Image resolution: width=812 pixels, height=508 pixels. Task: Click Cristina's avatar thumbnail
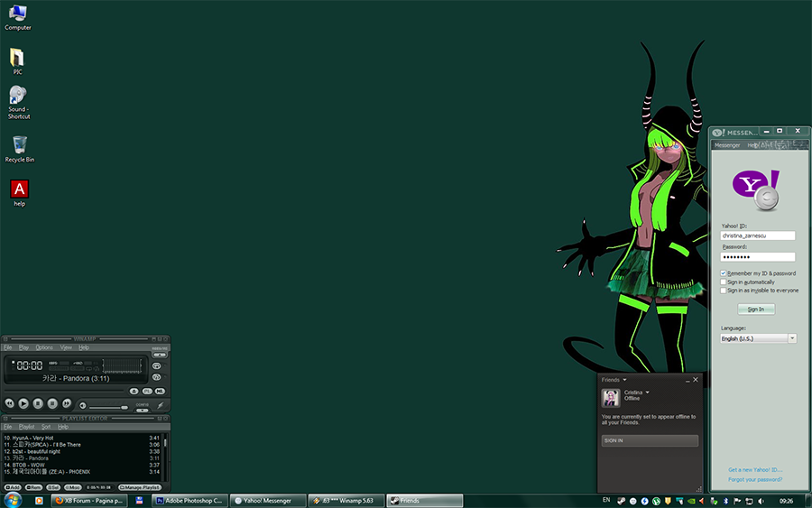[x=611, y=398]
